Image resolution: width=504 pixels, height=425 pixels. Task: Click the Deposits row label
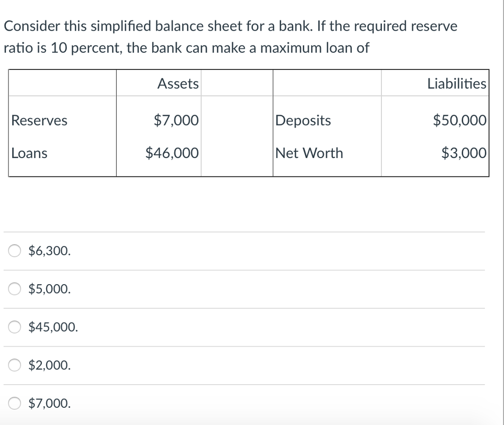click(x=303, y=121)
